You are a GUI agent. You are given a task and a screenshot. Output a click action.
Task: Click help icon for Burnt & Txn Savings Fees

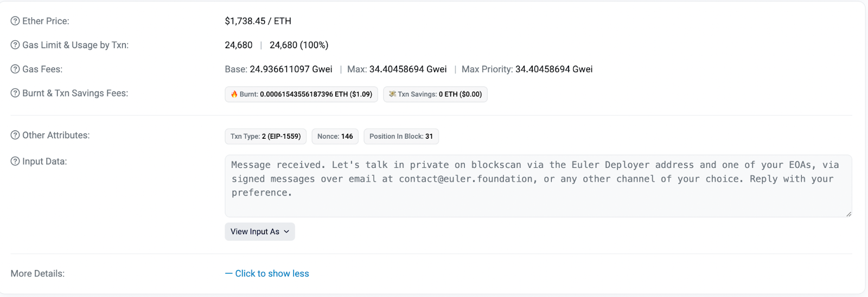pos(15,93)
